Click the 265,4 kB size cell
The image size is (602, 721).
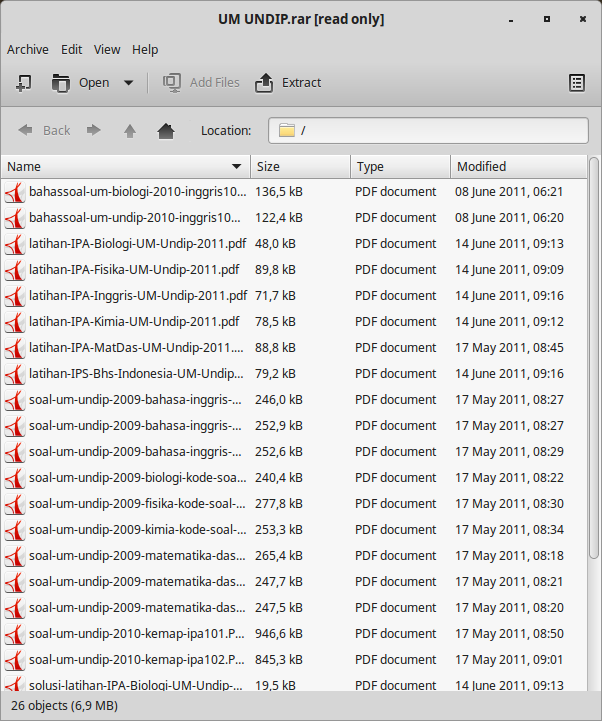279,555
